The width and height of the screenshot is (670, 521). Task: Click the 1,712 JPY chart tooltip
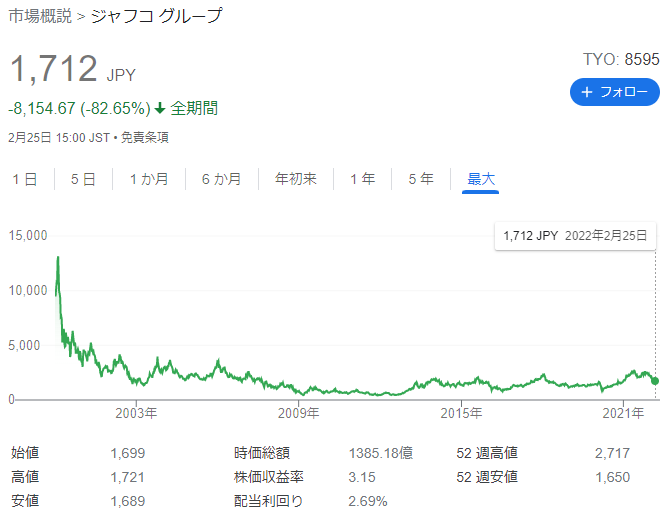point(574,236)
